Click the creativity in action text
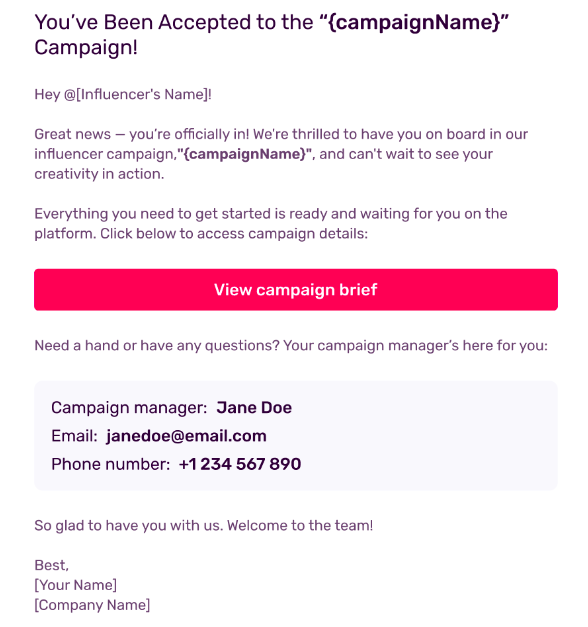The width and height of the screenshot is (588, 627). pos(99,174)
